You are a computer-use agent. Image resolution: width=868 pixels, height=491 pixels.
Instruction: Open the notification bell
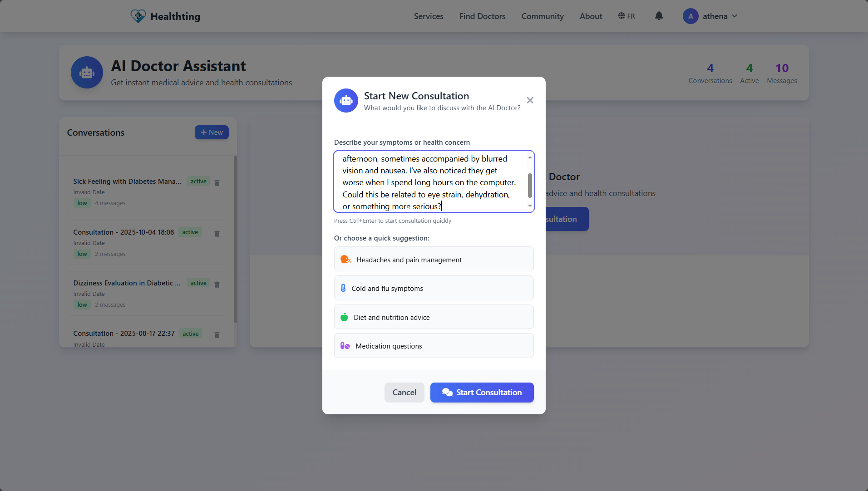tap(659, 16)
